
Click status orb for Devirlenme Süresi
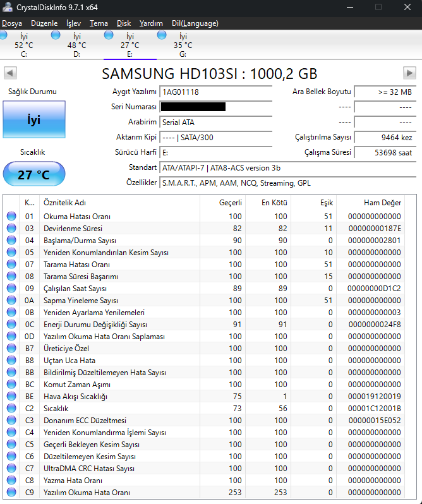click(11, 228)
